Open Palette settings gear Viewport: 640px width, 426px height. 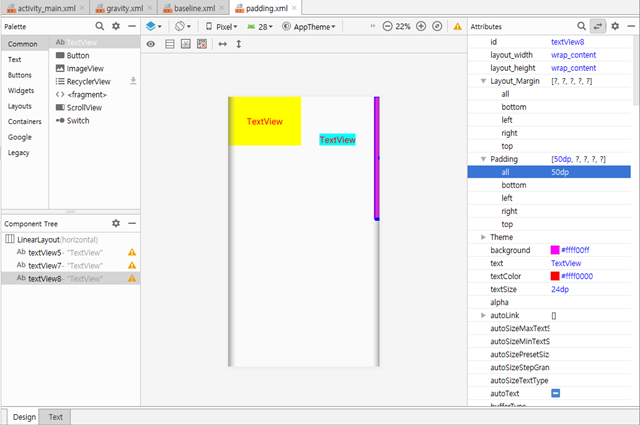[116, 26]
